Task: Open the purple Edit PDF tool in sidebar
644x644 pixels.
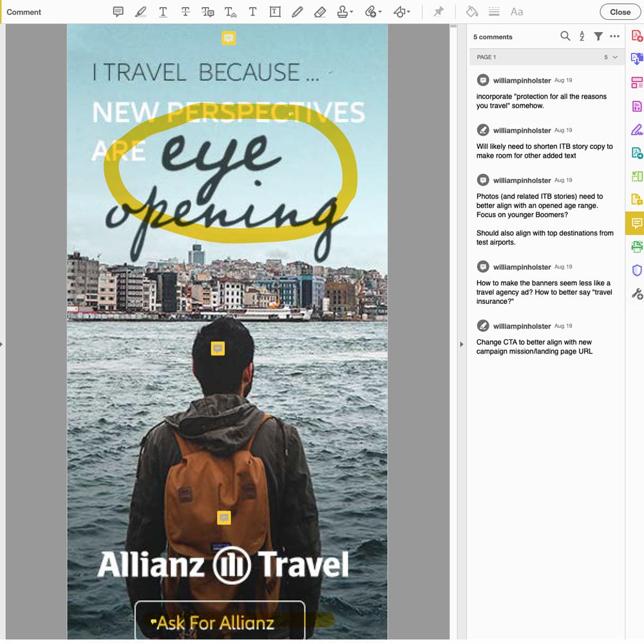Action: 637,106
